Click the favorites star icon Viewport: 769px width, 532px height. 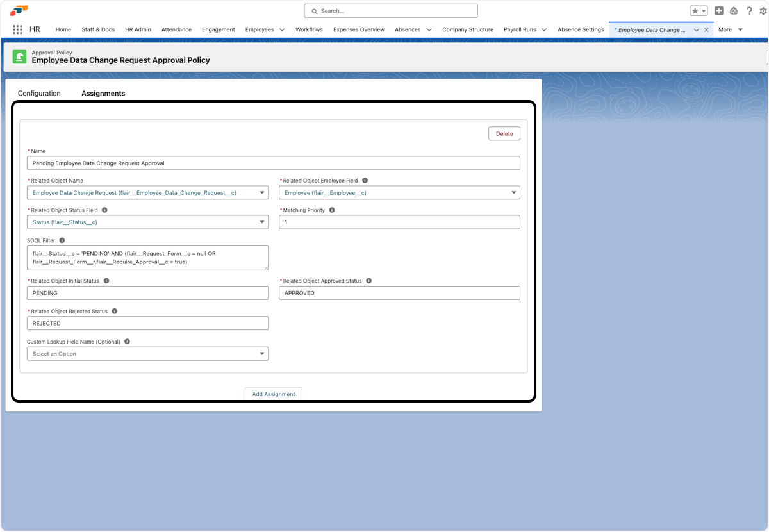click(696, 10)
